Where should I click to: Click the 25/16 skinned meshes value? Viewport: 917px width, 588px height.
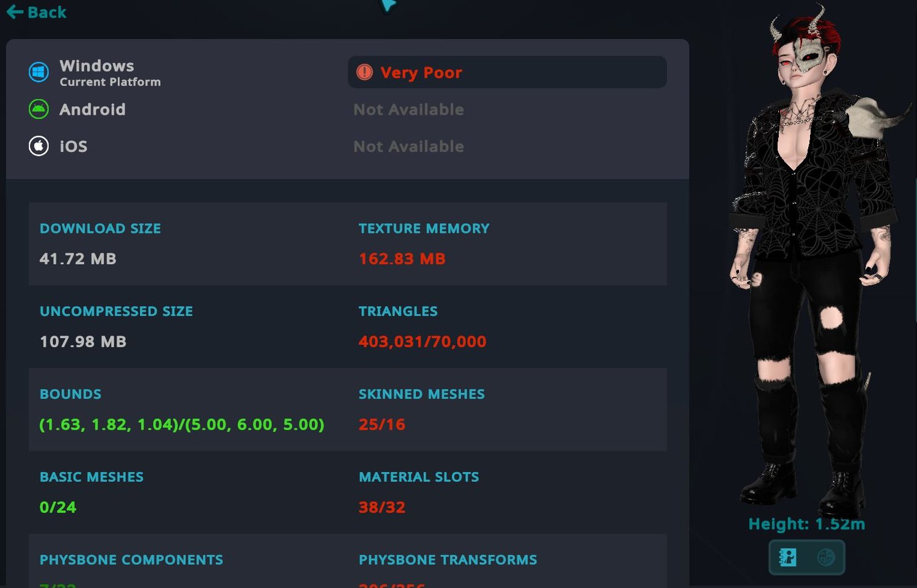381,424
